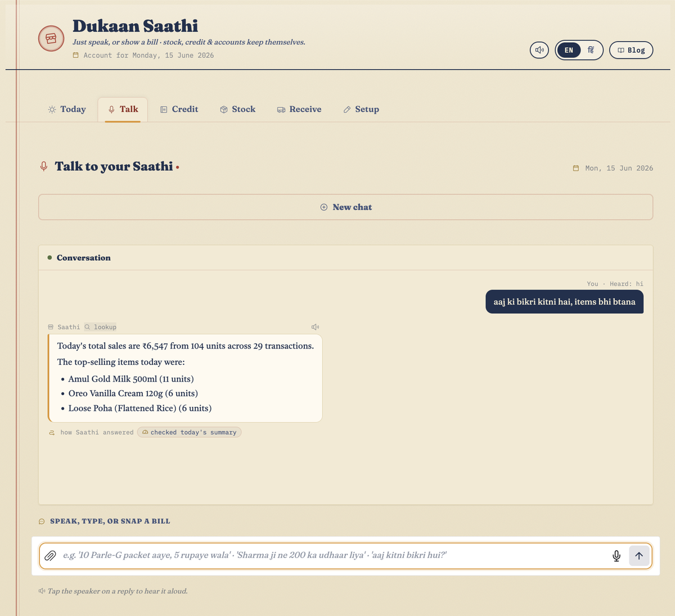This screenshot has height=616, width=675.
Task: Open the Setup tab
Action: tap(361, 110)
